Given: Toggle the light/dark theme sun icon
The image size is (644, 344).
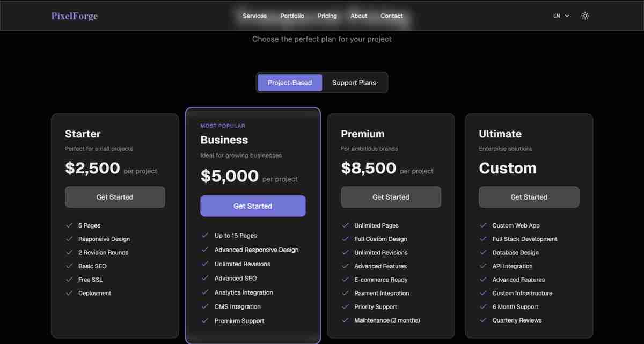Looking at the screenshot, I should coord(585,16).
